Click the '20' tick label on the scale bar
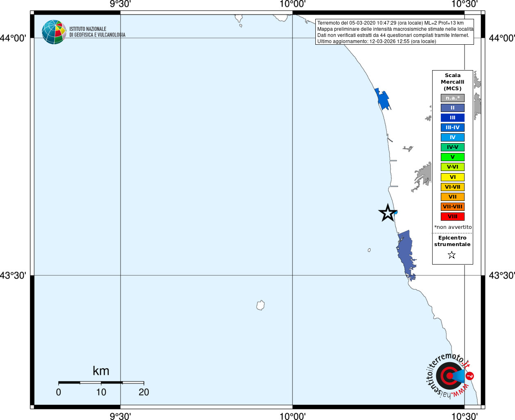Screen dimensions: 515x420 [x=144, y=392]
